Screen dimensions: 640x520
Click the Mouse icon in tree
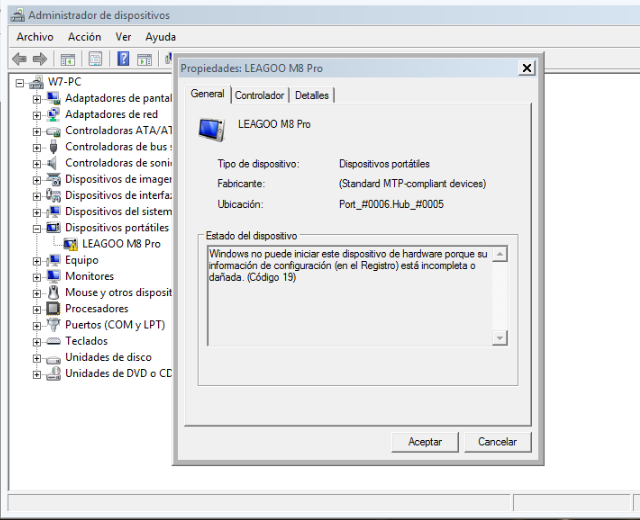click(x=53, y=293)
